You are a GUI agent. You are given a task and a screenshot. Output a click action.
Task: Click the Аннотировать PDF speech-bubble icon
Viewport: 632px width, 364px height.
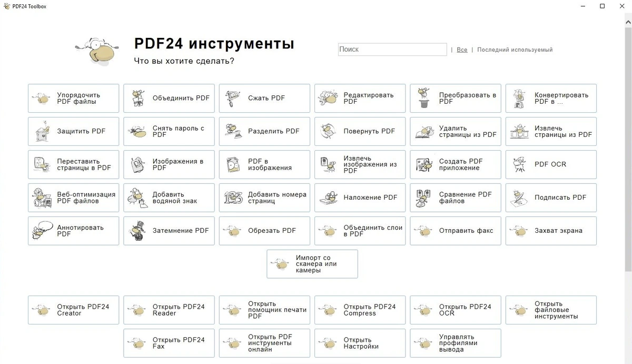point(42,231)
